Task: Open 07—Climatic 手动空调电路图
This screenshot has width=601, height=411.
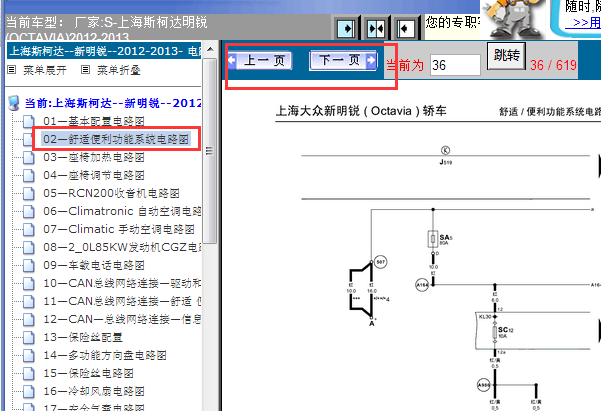Action: pyautogui.click(x=119, y=229)
